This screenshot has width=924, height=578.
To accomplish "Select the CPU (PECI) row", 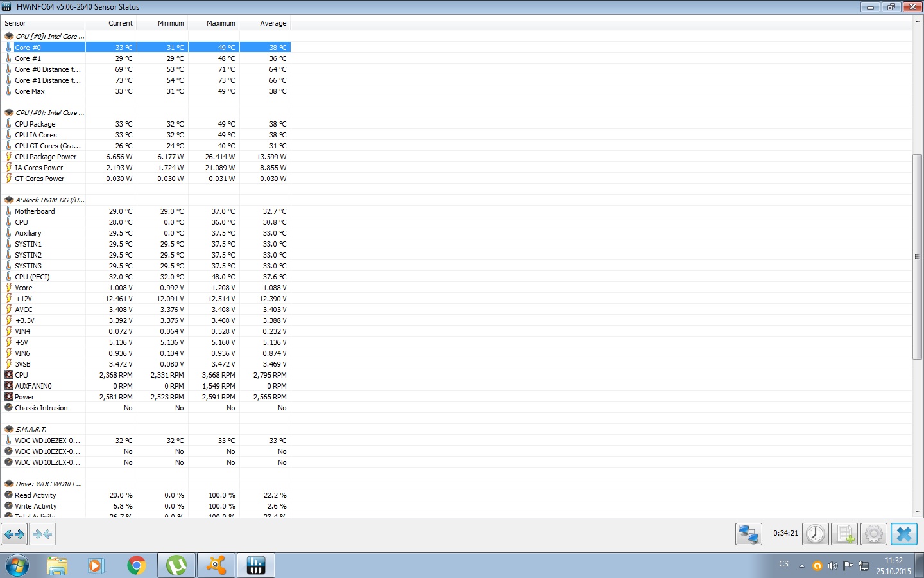I will 147,277.
